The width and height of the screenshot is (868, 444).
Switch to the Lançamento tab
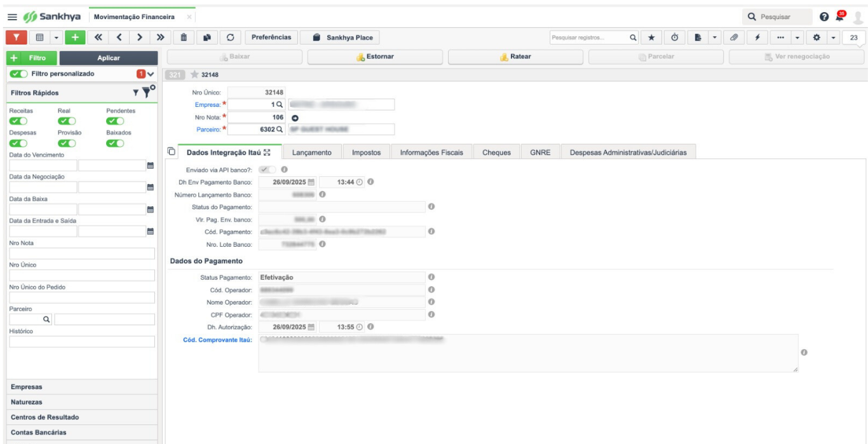pos(311,153)
